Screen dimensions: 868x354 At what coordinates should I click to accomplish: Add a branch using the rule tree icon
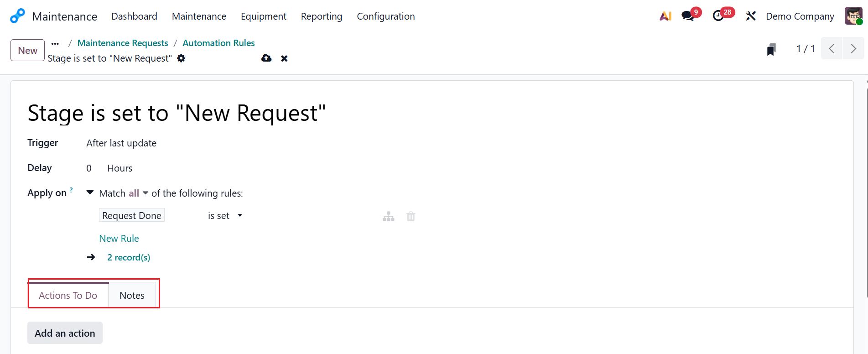(389, 216)
